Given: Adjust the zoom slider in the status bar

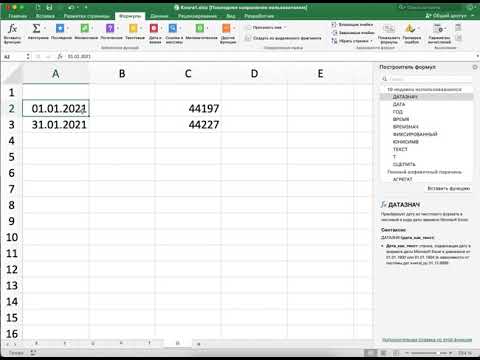Looking at the screenshot, I should tap(429, 353).
